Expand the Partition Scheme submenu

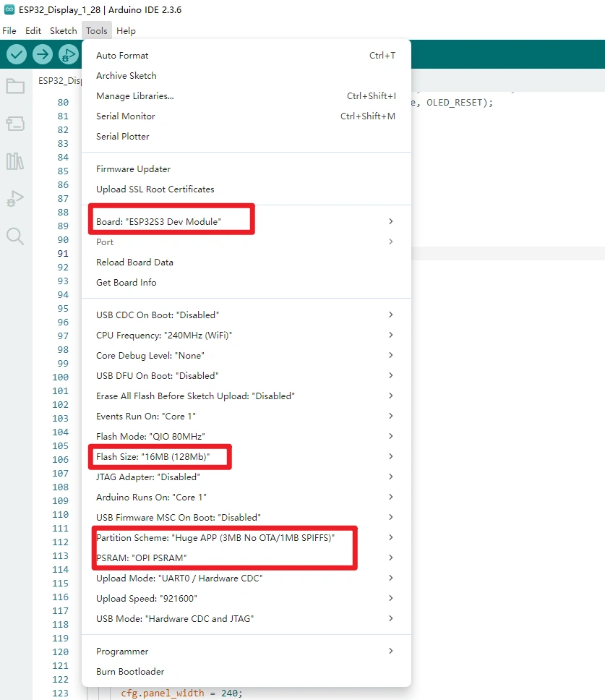coord(215,537)
